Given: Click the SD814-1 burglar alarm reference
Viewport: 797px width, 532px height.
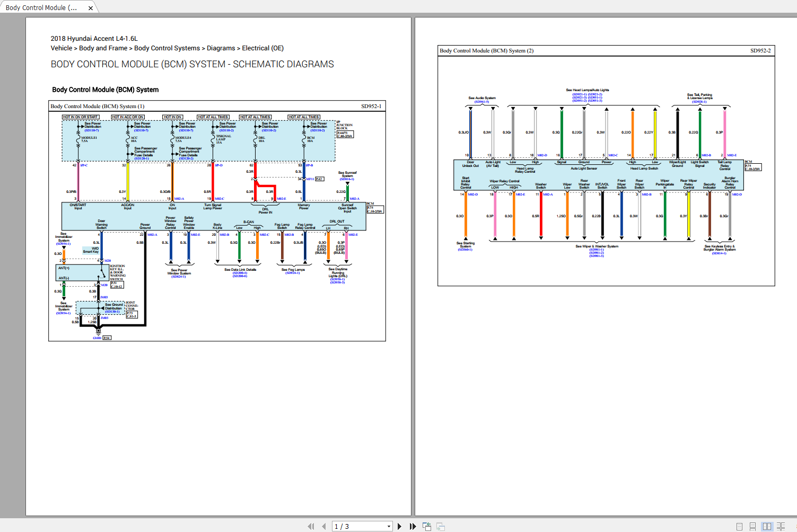Looking at the screenshot, I should (x=719, y=253).
